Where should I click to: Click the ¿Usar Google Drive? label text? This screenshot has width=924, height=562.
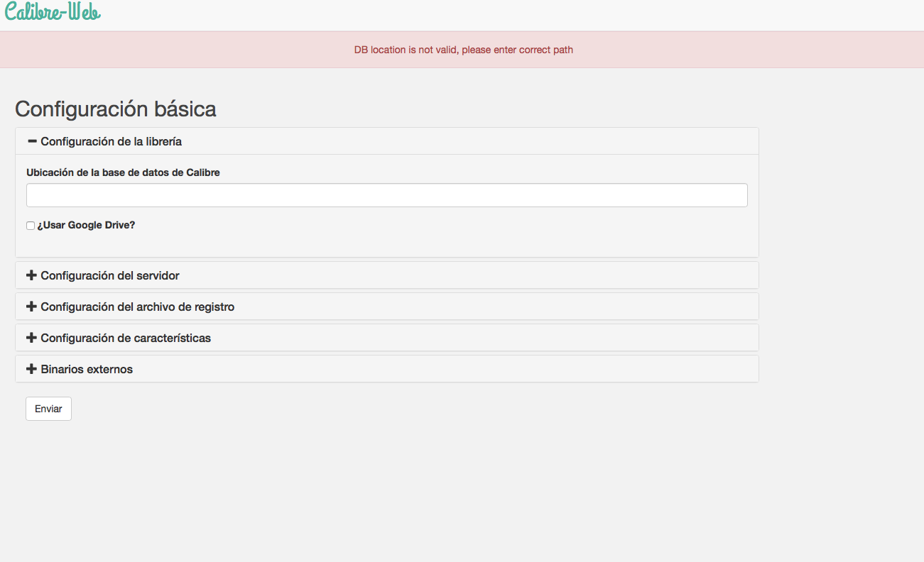tap(86, 225)
